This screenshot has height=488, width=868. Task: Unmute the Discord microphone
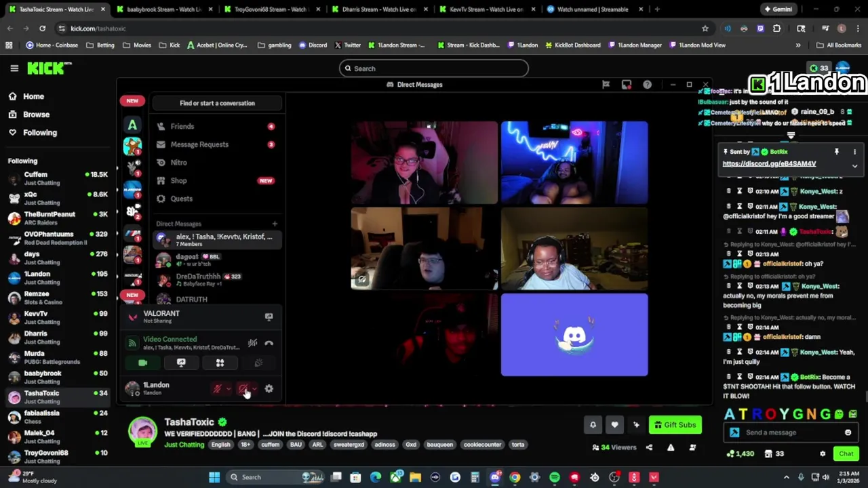tap(217, 389)
